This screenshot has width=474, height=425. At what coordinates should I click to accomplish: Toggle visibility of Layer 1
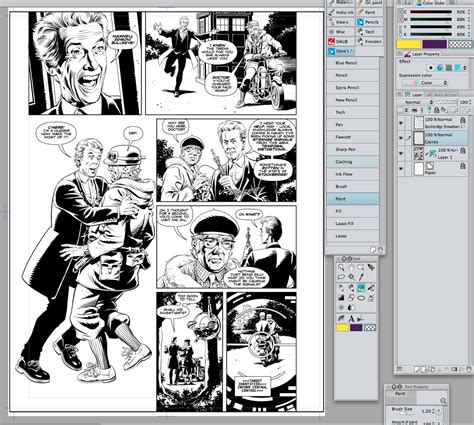click(x=401, y=153)
